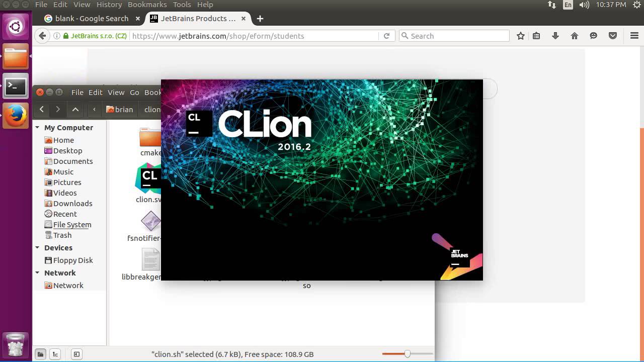Viewport: 644px width, 362px height.
Task: Open the Ubuntu Dash launcher icon
Action: [16, 26]
